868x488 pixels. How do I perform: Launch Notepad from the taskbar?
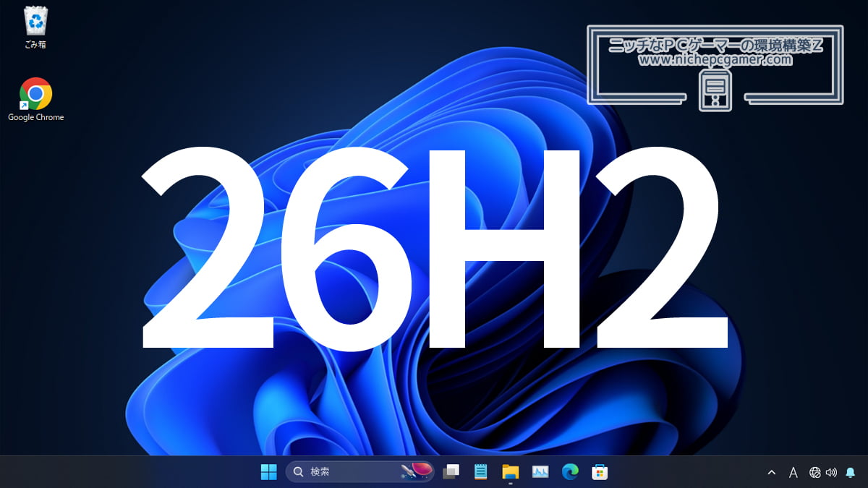point(480,472)
